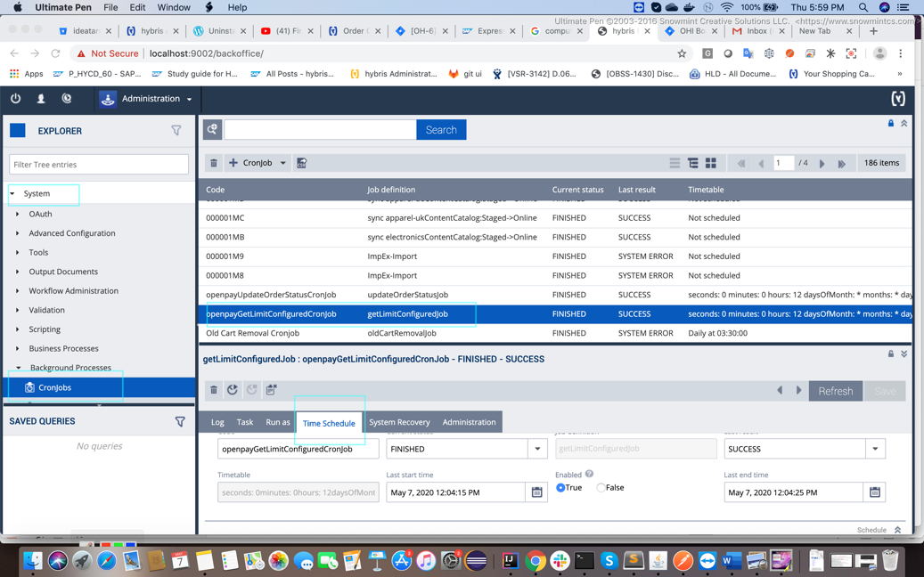Go to next page of results
Image resolution: width=924 pixels, height=577 pixels.
point(822,164)
